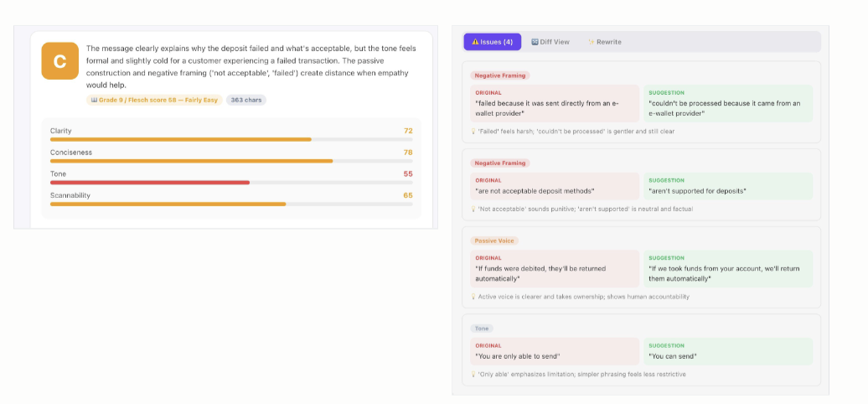
Task: Click lightbulb icon beside 'Not acceptable' sounds punitive
Action: tap(473, 210)
